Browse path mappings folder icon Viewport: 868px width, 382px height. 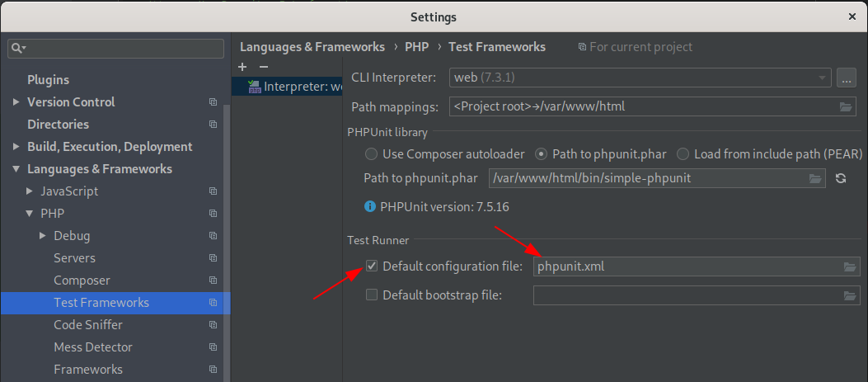[845, 106]
